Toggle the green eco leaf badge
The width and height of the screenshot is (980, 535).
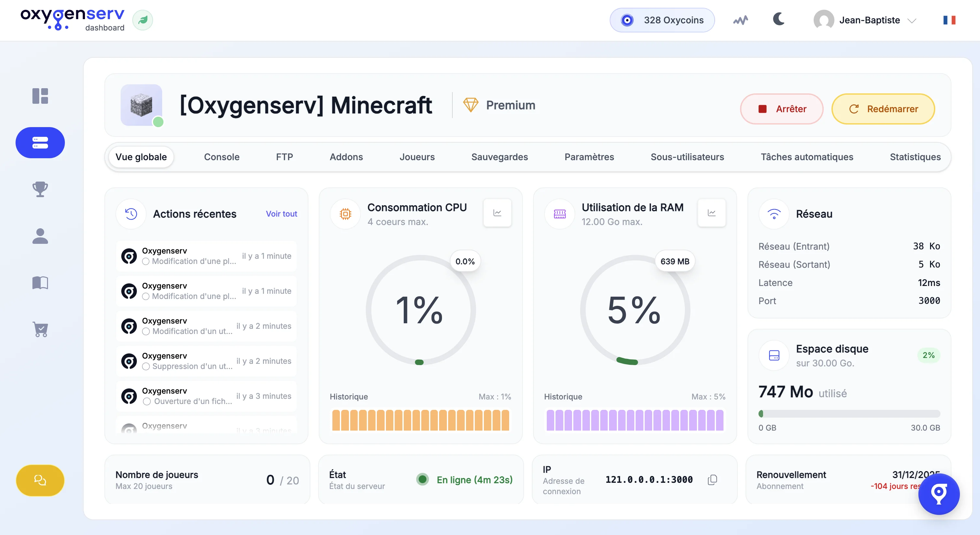point(143,20)
